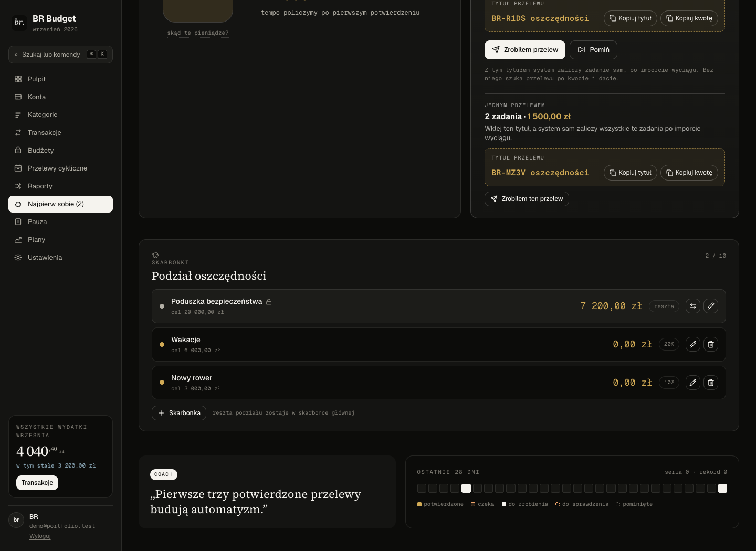Click the br user avatar

click(16, 520)
